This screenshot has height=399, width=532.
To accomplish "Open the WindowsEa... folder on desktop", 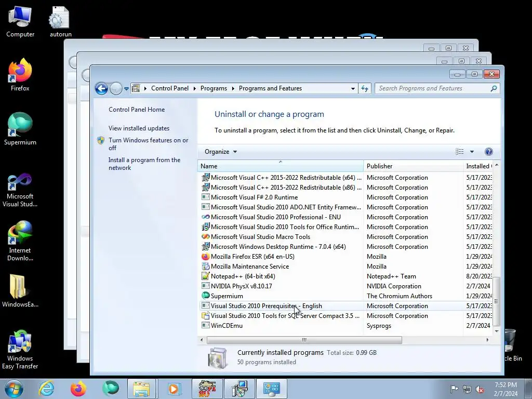I will [x=20, y=291].
